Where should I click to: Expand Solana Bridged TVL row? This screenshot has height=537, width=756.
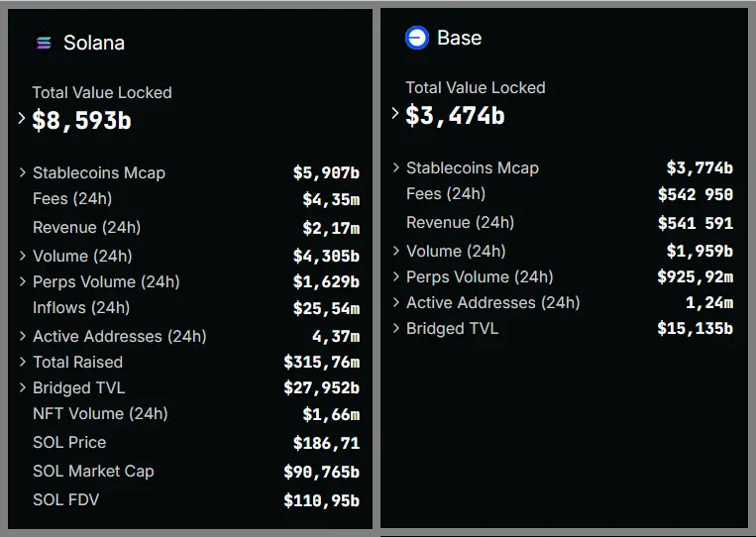(x=23, y=387)
